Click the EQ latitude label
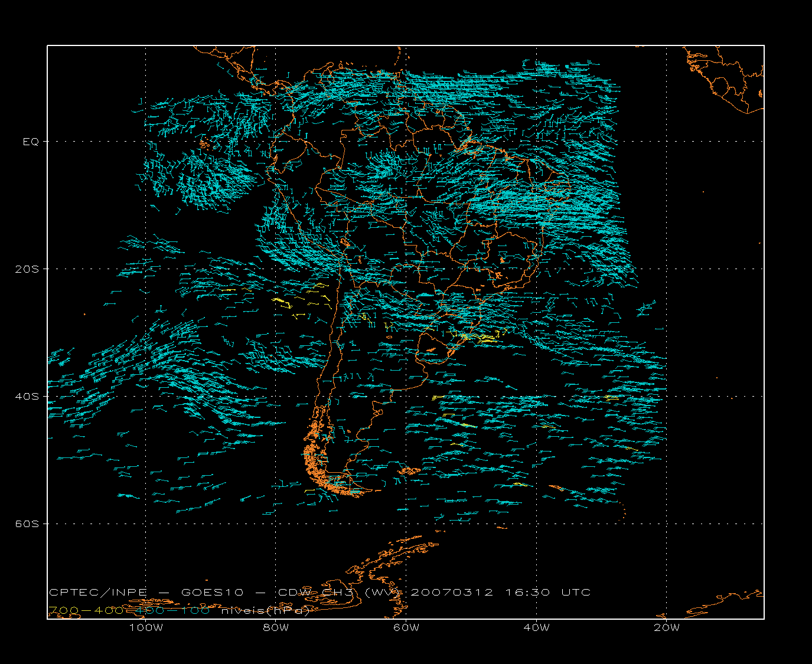The height and width of the screenshot is (664, 812). 31,142
